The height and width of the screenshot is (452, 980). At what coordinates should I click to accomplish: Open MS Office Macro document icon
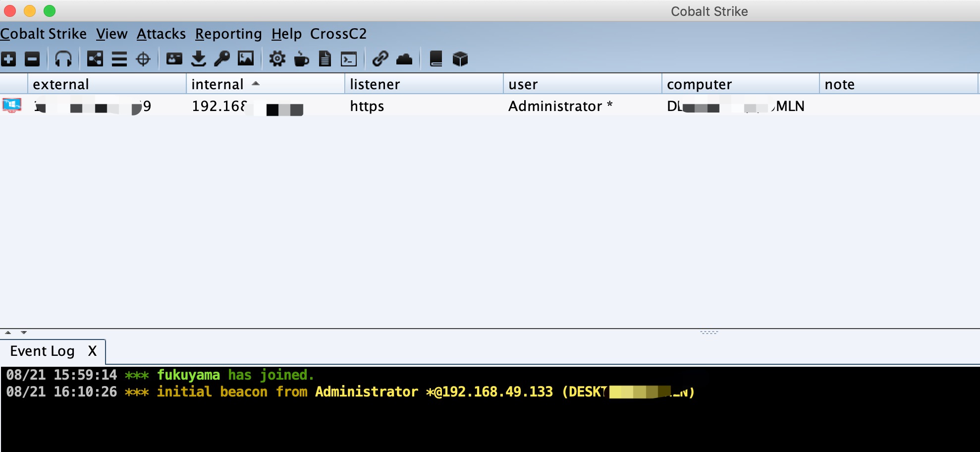[325, 59]
